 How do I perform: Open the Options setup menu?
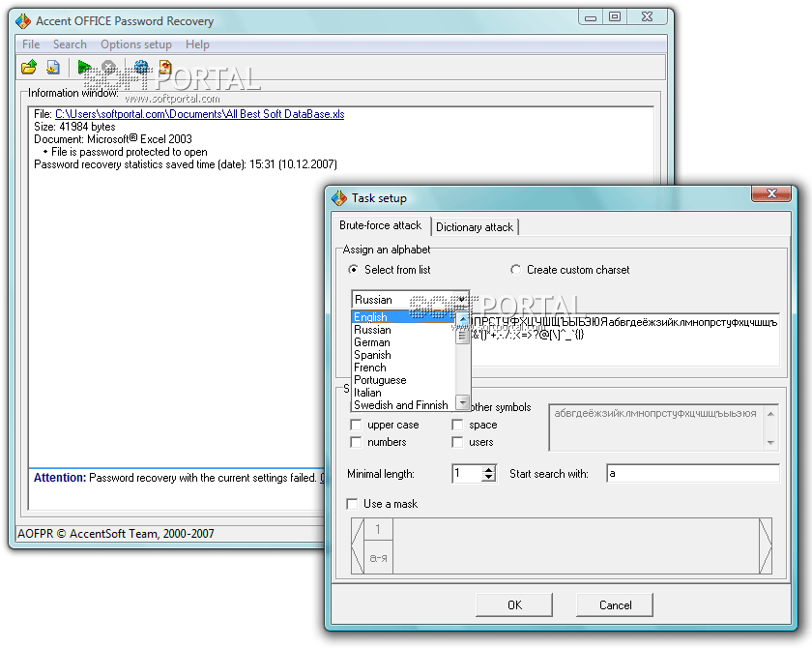click(x=135, y=44)
